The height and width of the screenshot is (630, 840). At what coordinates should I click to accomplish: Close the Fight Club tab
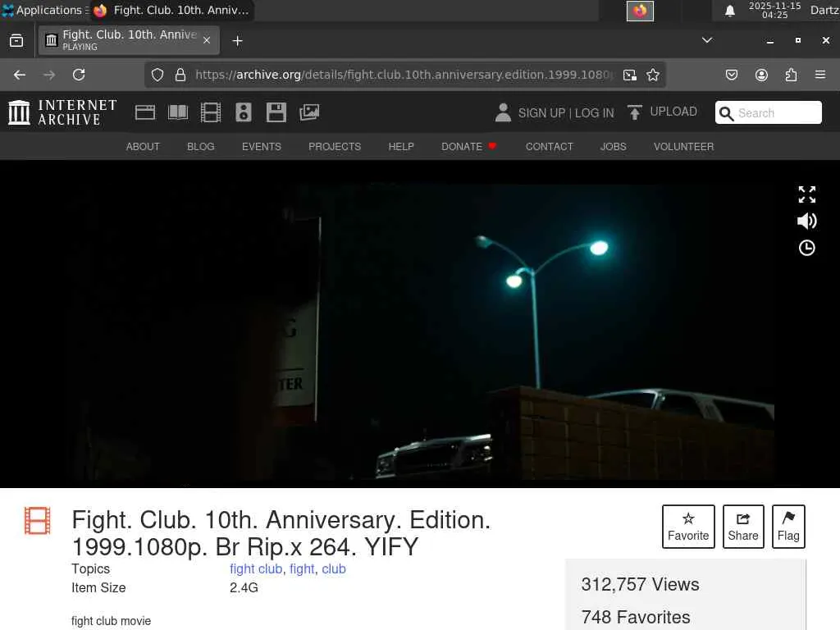pyautogui.click(x=207, y=40)
